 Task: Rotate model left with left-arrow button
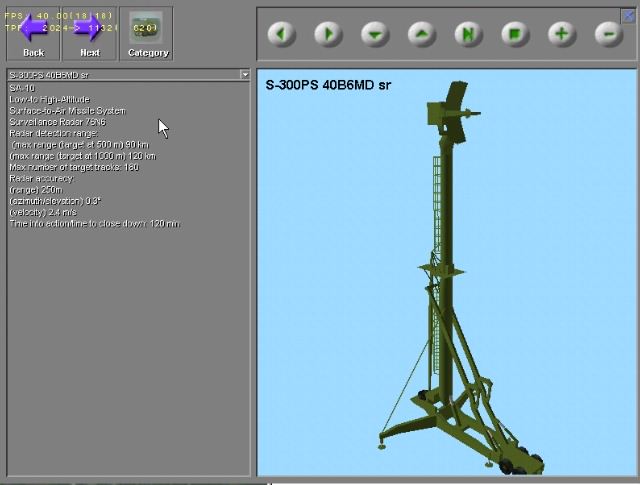pyautogui.click(x=281, y=34)
